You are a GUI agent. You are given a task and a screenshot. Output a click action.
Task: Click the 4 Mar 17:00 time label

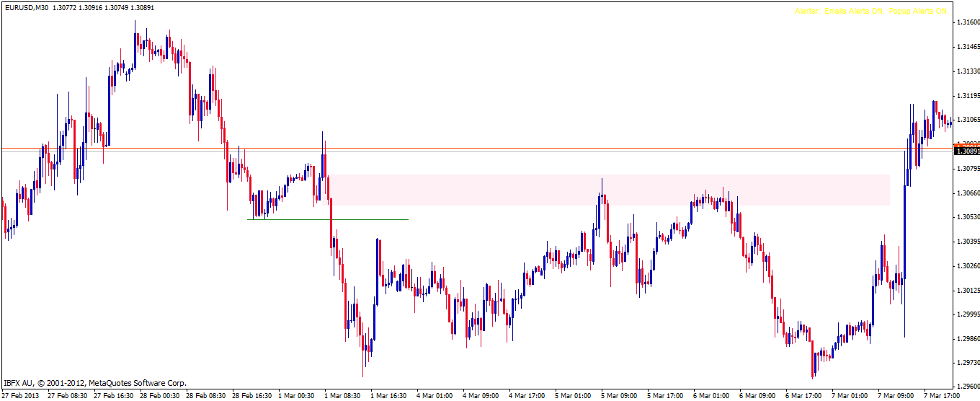tap(527, 396)
